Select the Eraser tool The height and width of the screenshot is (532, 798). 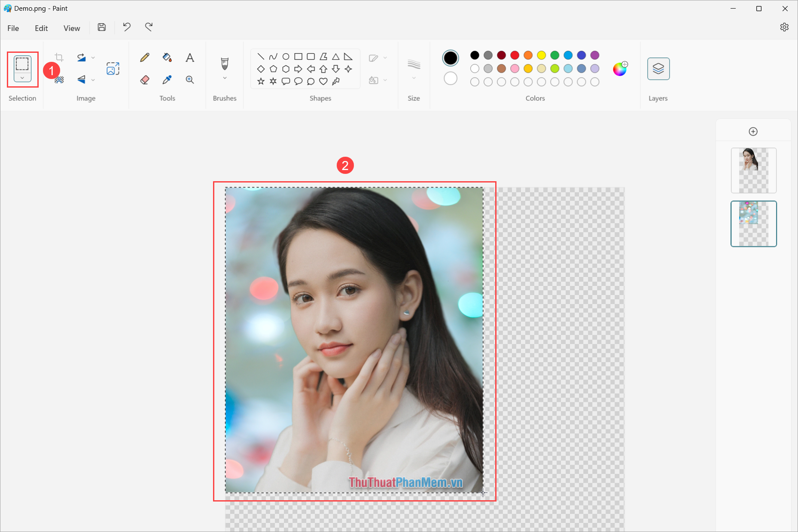pos(145,79)
